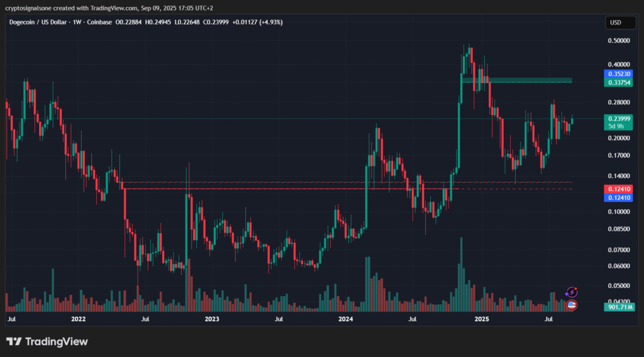Click the Coinbase exchange label
The height and width of the screenshot is (357, 644).
[x=99, y=22]
